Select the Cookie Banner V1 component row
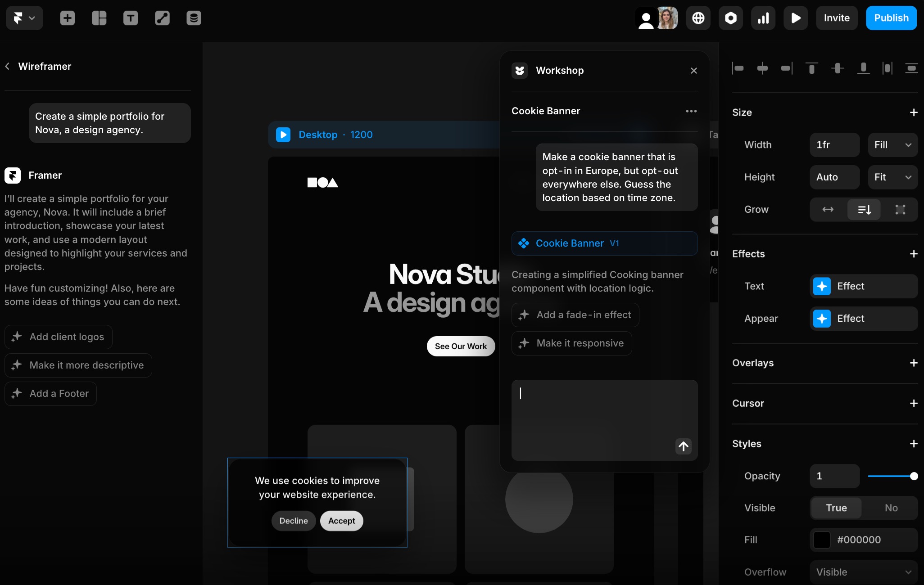Viewport: 924px width, 585px height. 604,243
